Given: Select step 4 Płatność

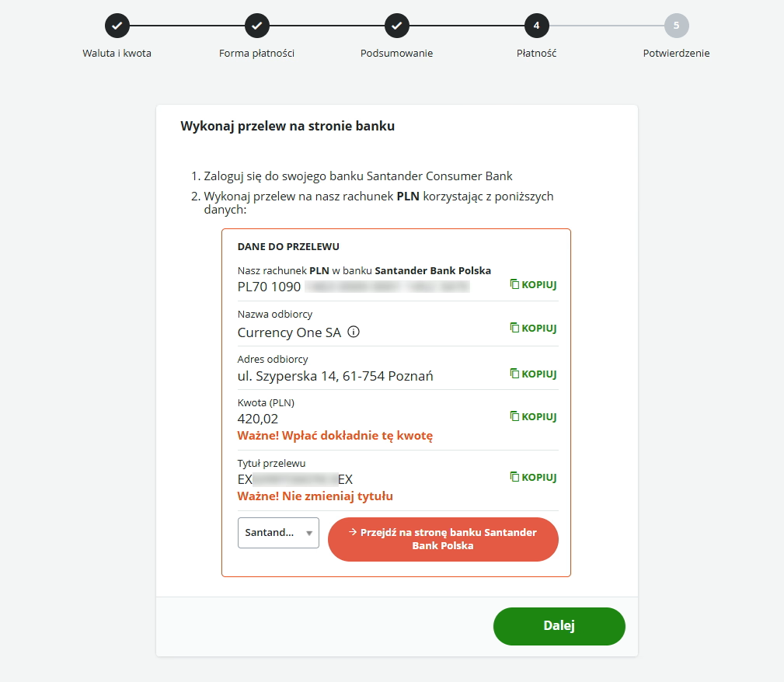Looking at the screenshot, I should click(536, 26).
